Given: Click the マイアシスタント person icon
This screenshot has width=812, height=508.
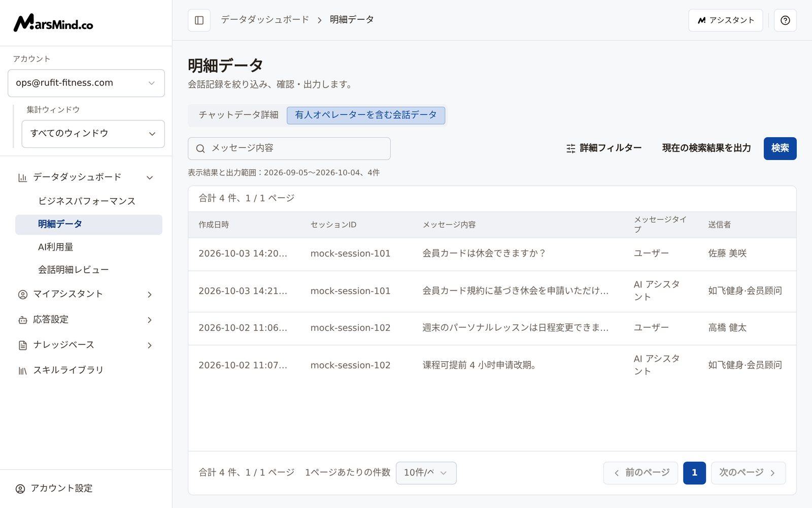Looking at the screenshot, I should coord(22,295).
